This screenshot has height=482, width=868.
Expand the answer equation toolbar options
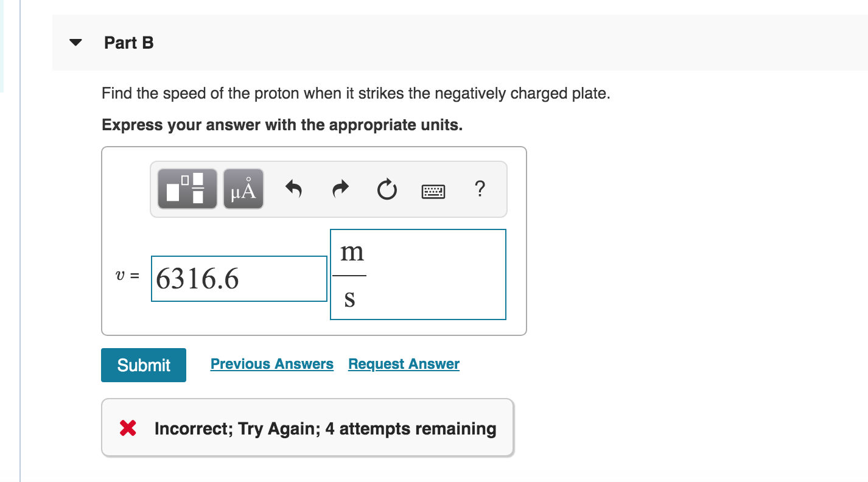click(x=328, y=189)
